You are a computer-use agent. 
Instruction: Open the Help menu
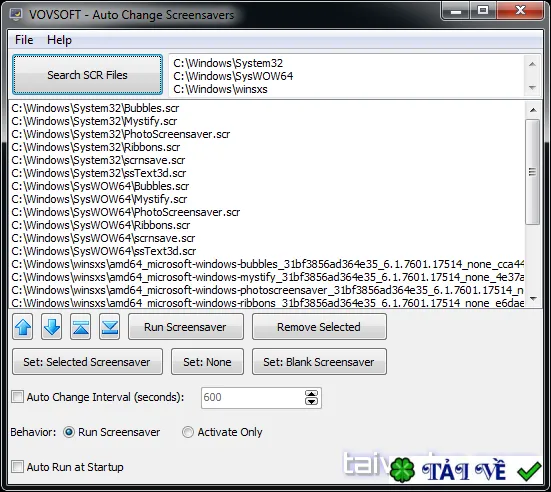59,40
